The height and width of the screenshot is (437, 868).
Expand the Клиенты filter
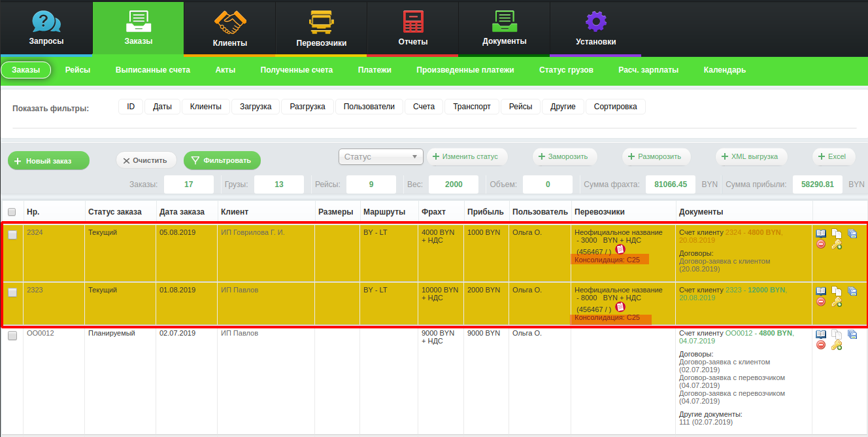pyautogui.click(x=206, y=107)
